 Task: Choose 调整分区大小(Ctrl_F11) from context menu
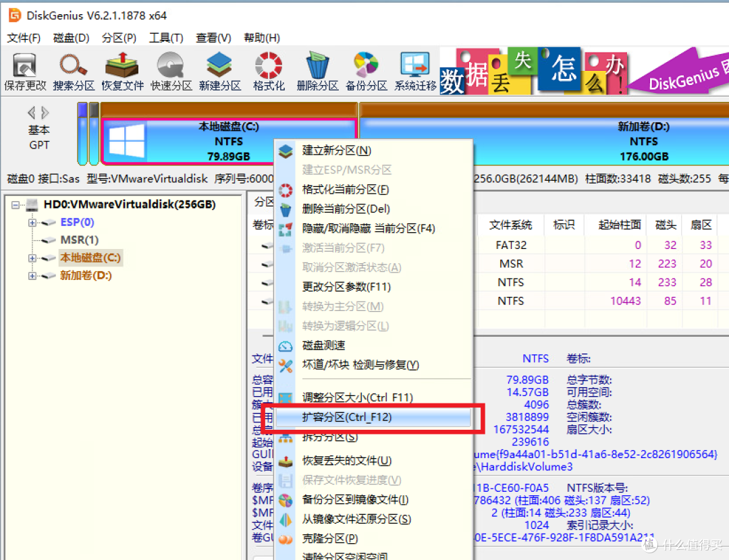tap(373, 398)
